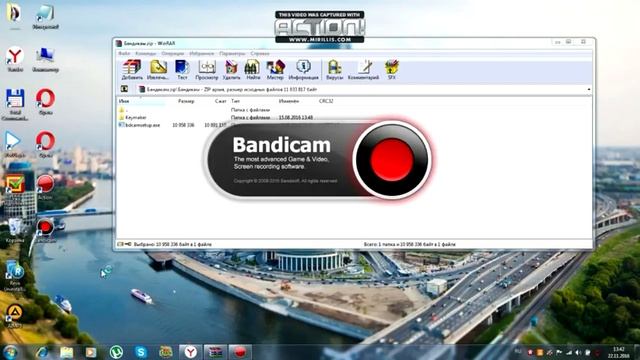This screenshot has height=360, width=640.
Task: Click the Просмотр (View) toolbar icon
Action: click(207, 69)
